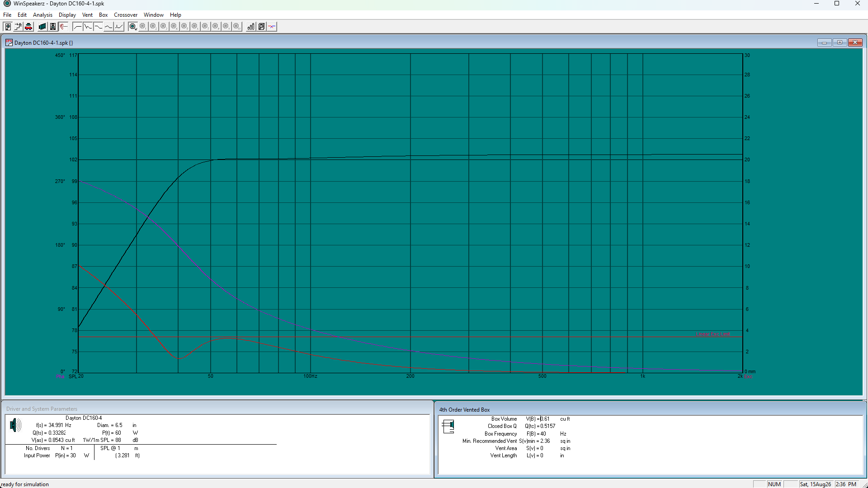
Task: Click the -6dB step toolbar icon
Action: tap(18, 27)
